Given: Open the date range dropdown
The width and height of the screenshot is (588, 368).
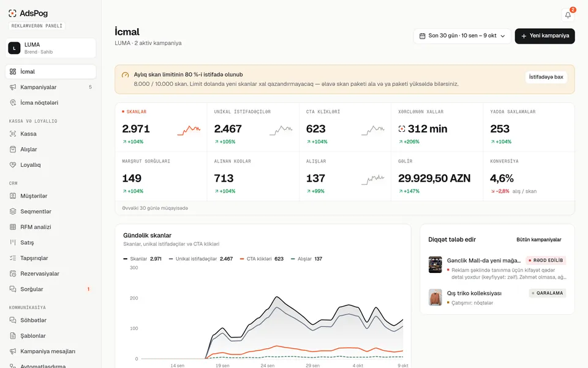Looking at the screenshot, I should 462,36.
